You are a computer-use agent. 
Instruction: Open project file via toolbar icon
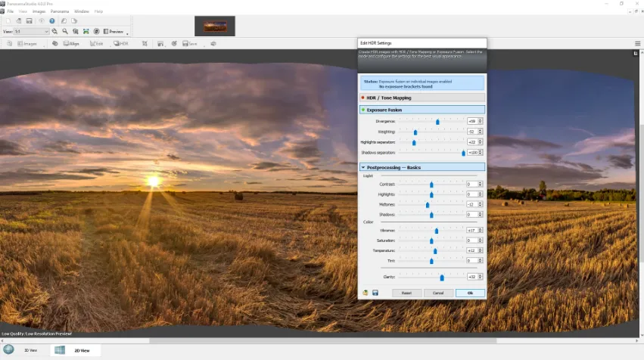[18, 21]
